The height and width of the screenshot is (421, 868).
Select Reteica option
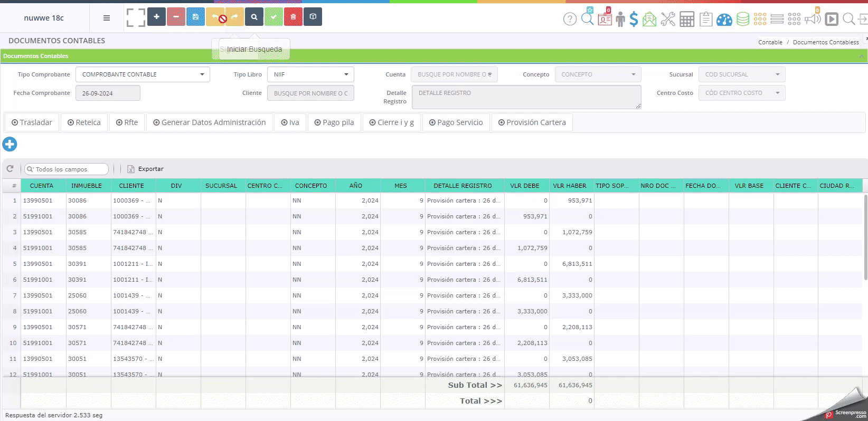[x=84, y=122]
